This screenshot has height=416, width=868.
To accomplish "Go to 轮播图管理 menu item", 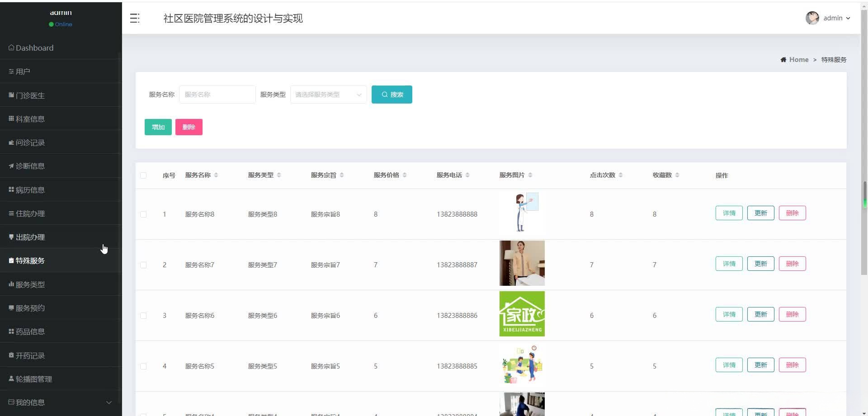I will click(x=61, y=379).
